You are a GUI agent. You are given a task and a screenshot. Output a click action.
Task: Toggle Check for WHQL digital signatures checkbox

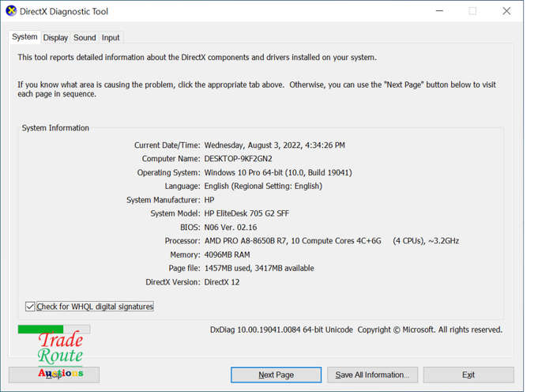pos(30,307)
